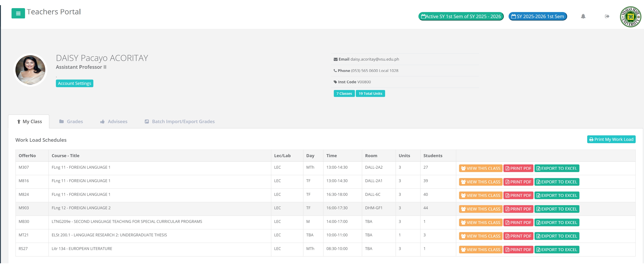Open the notifications bell icon

tap(583, 16)
